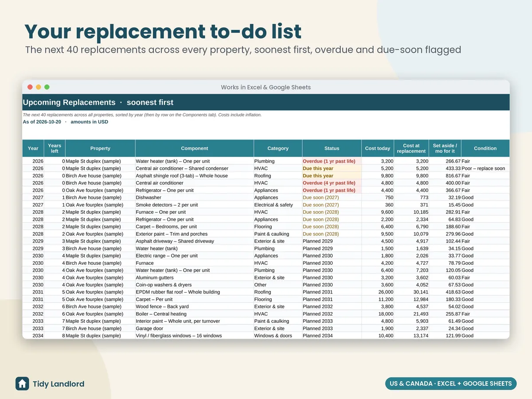Viewport: 532px width, 399px height.
Task: Select the Category column header
Action: [278, 149]
